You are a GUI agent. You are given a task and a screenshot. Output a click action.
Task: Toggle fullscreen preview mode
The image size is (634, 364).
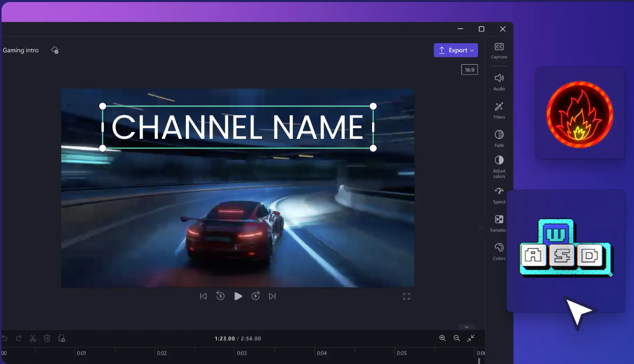click(407, 296)
